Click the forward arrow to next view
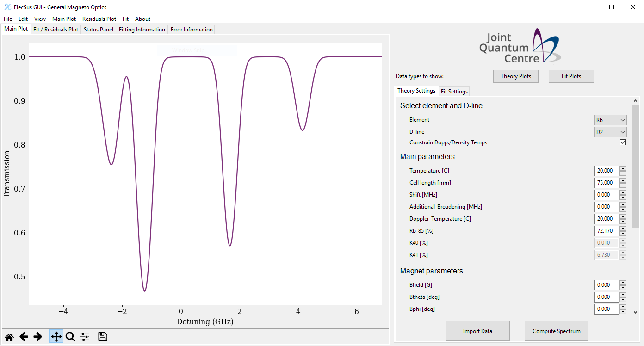Screen dimensions: 644x346 38,337
